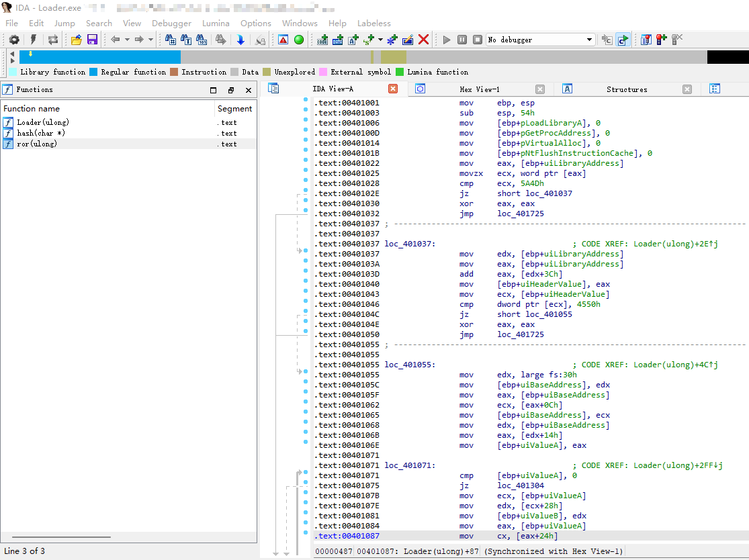
Task: Close the IDA View-A tab
Action: pyautogui.click(x=393, y=89)
